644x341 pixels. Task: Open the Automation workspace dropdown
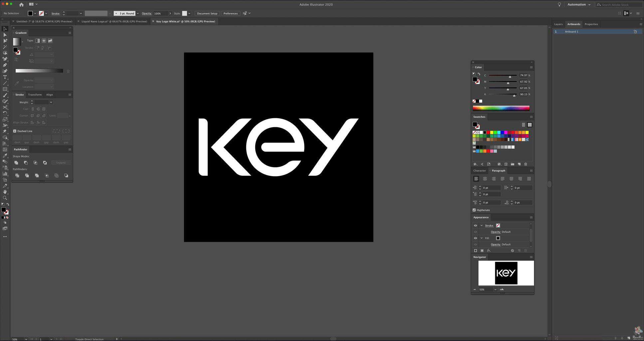pos(579,4)
